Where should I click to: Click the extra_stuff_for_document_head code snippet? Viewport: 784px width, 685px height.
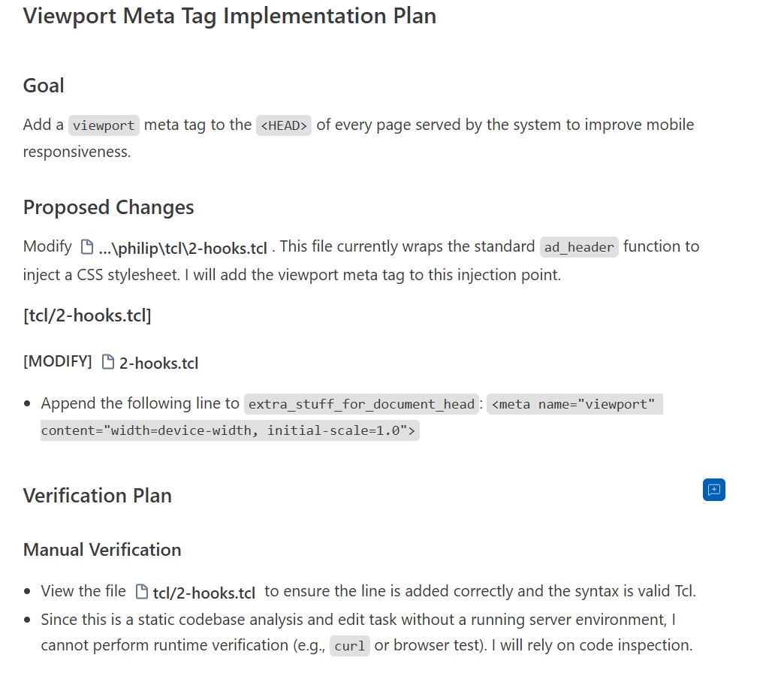(361, 404)
